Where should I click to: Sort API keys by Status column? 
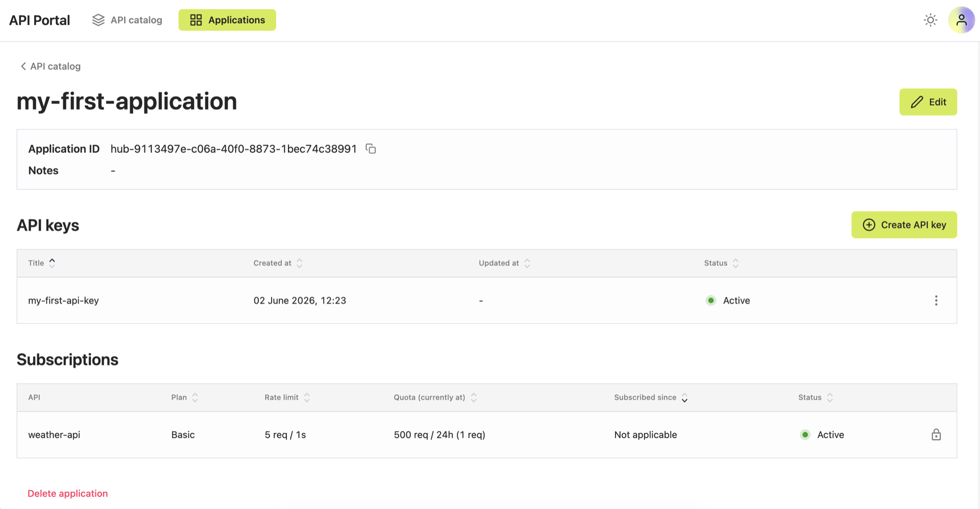pyautogui.click(x=721, y=263)
